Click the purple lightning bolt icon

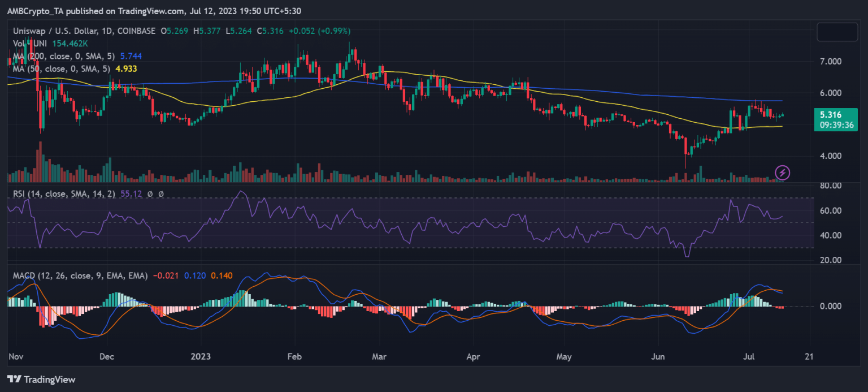[x=782, y=172]
